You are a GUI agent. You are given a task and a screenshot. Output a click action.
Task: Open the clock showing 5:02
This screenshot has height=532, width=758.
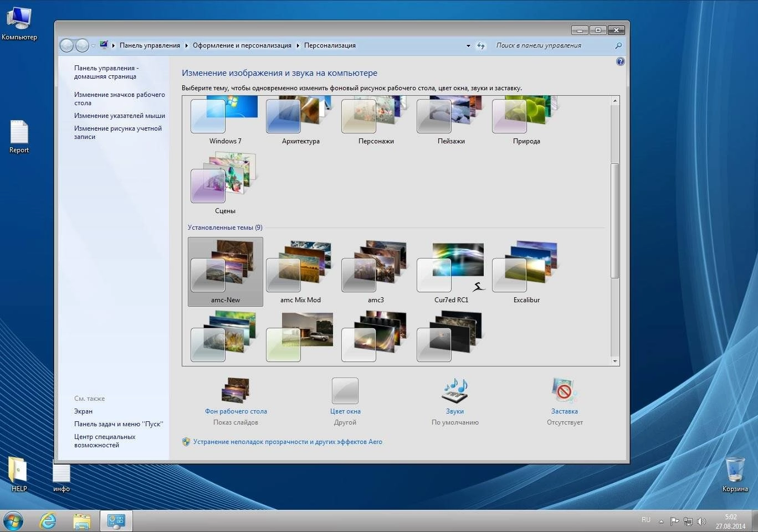(730, 521)
